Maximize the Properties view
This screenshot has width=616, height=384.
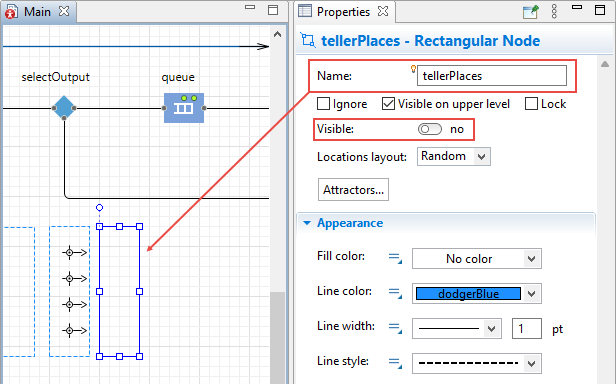(600, 10)
